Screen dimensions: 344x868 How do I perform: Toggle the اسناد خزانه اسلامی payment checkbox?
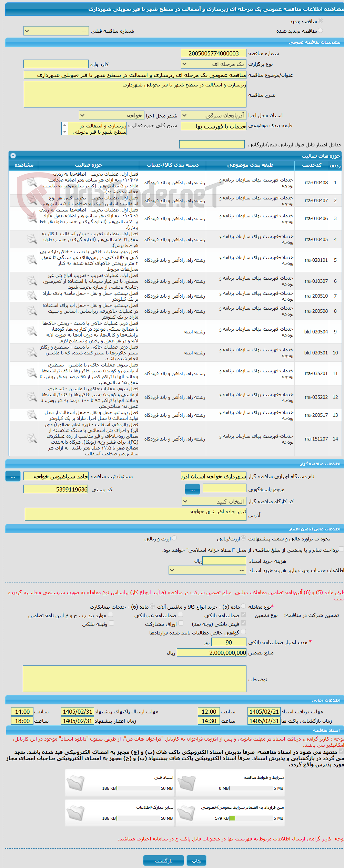tap(341, 549)
